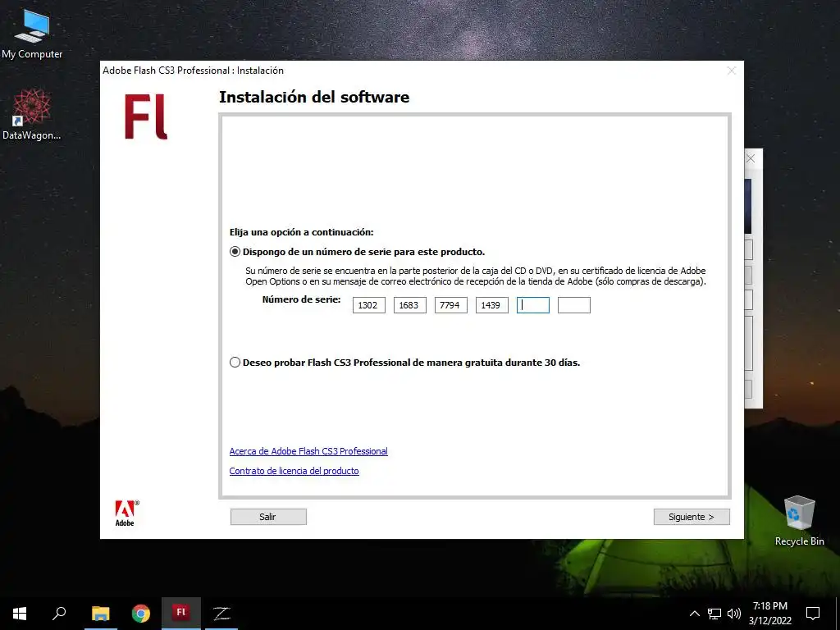
Task: Close the background window behind the installer
Action: point(751,158)
